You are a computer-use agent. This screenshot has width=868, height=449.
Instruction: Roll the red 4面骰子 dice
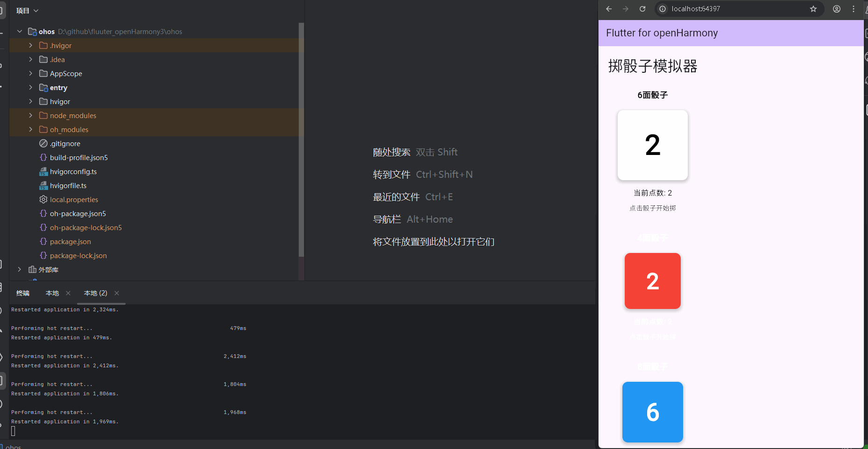652,281
